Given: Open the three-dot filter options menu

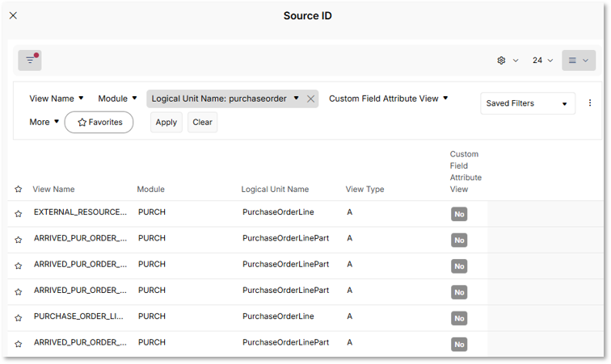Looking at the screenshot, I should click(x=590, y=103).
